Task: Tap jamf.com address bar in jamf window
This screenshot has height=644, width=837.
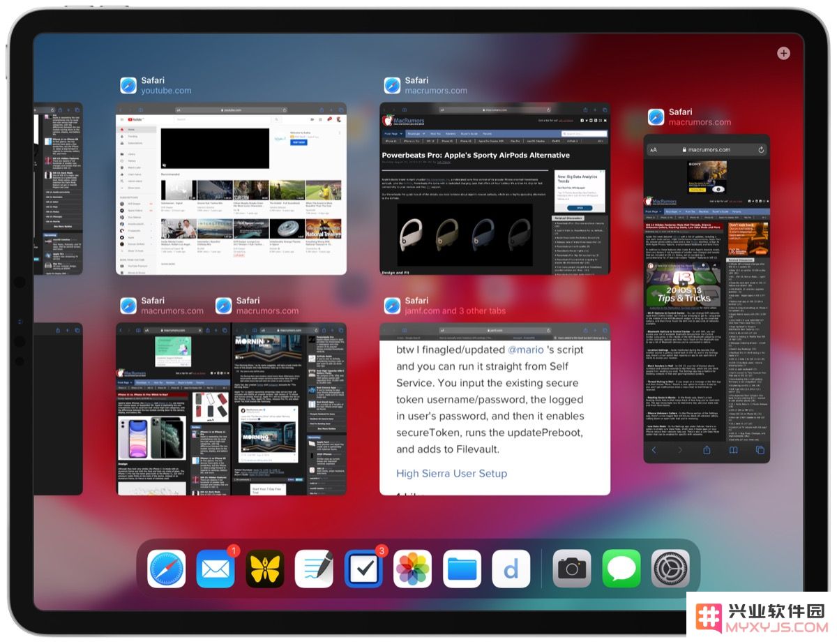Action: [495, 330]
